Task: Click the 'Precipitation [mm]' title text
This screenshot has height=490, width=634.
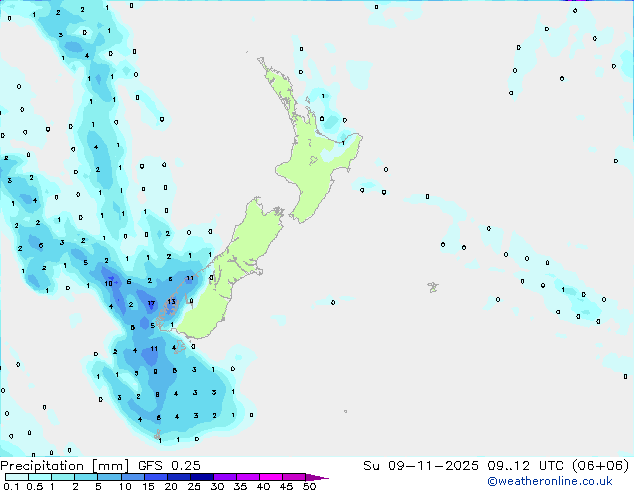Action: click(x=65, y=466)
